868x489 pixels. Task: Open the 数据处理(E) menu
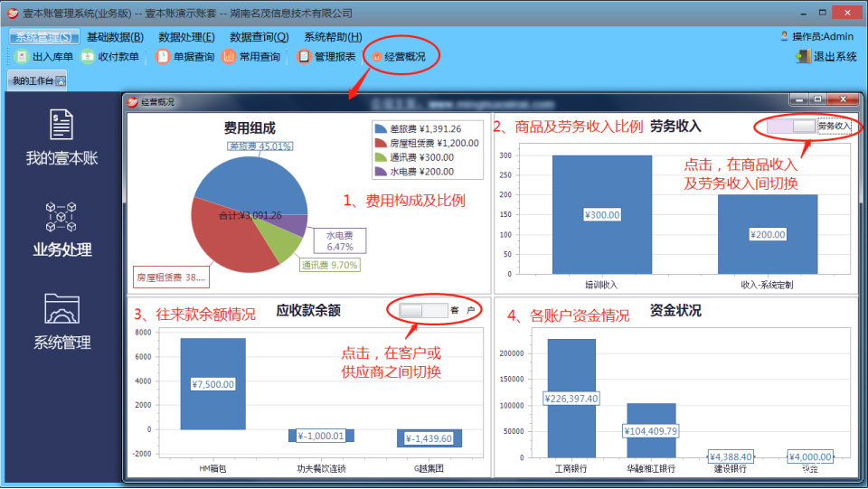pos(186,37)
